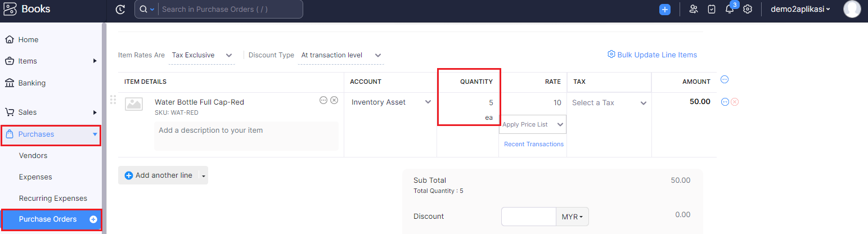Screen dimensions: 868x234
Task: Click the recent history clock icon
Action: coord(120,9)
